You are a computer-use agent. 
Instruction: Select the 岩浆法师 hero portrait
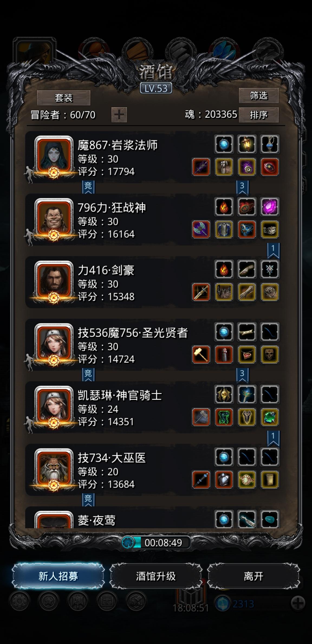(54, 156)
